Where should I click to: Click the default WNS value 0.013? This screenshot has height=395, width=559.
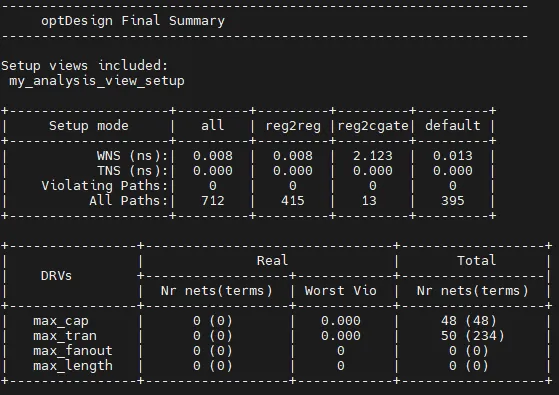[453, 156]
